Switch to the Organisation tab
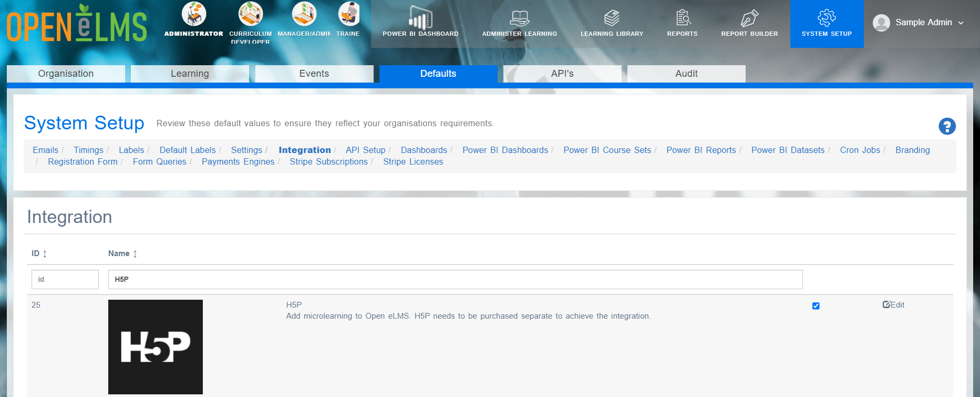Image resolution: width=980 pixels, height=397 pixels. [66, 74]
